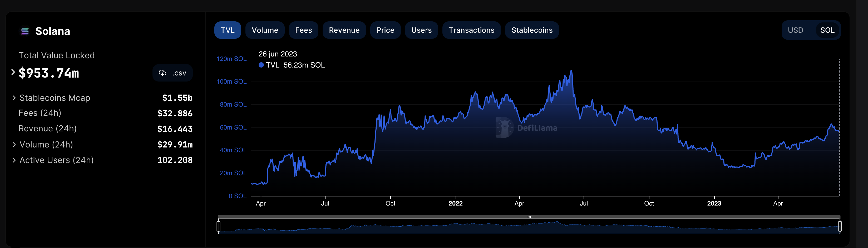Select the TVL chart tab

click(228, 30)
